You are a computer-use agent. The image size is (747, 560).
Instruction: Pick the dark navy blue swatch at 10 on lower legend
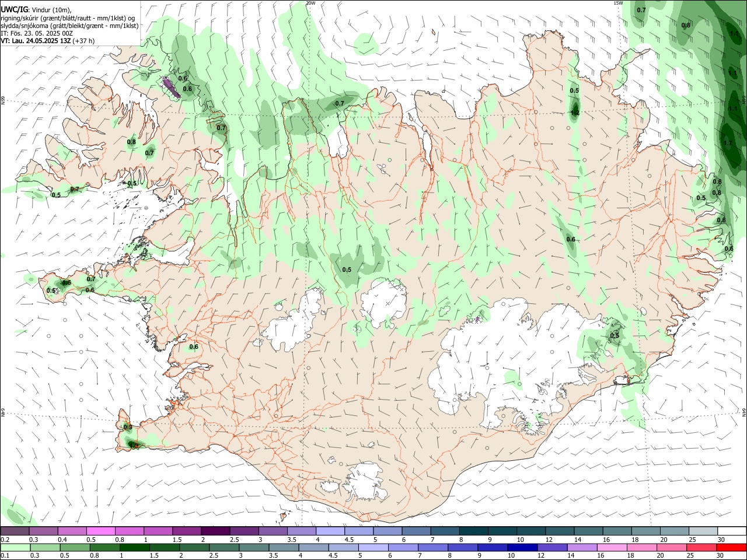522,547
